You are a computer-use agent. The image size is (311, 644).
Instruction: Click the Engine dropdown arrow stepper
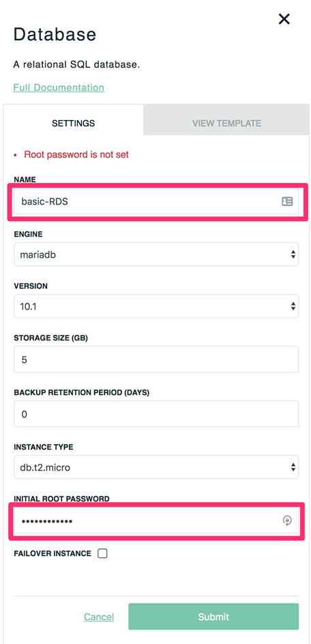click(x=293, y=254)
